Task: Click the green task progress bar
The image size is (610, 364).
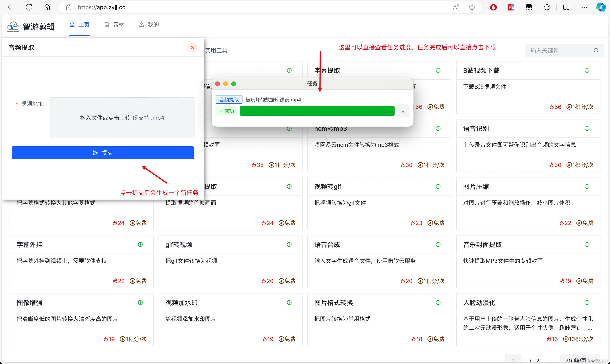Action: 317,111
